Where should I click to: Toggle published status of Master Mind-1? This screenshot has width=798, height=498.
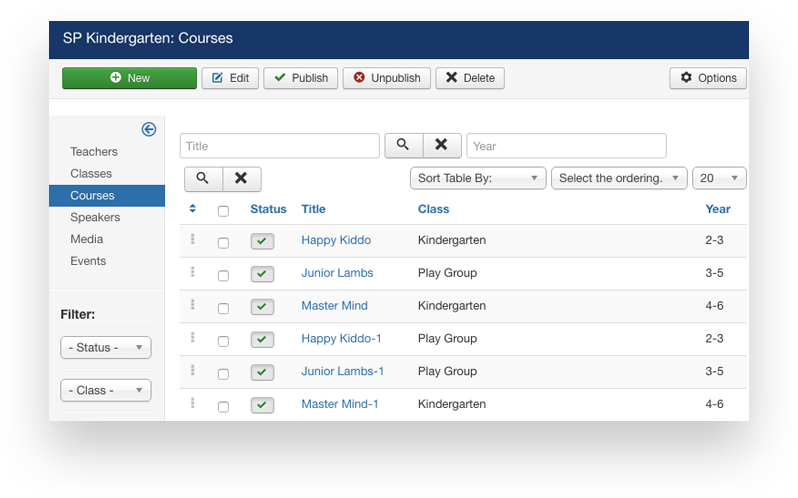262,406
